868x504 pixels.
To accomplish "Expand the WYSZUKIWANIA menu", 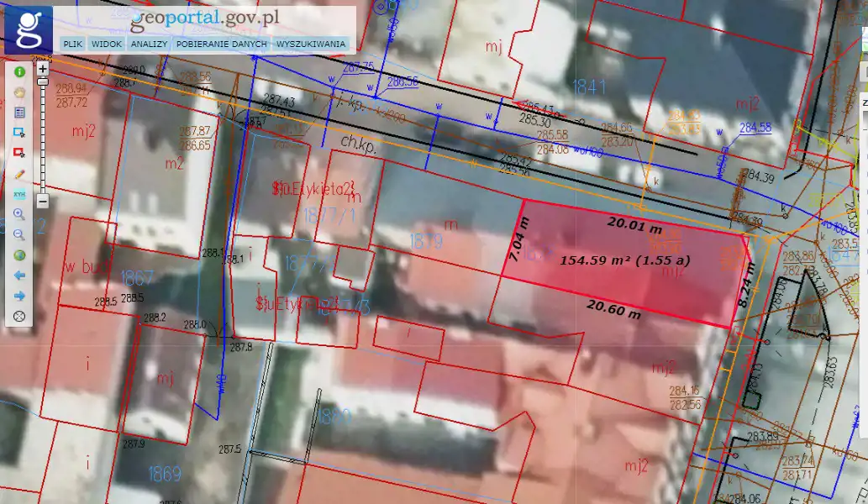I will tap(311, 44).
